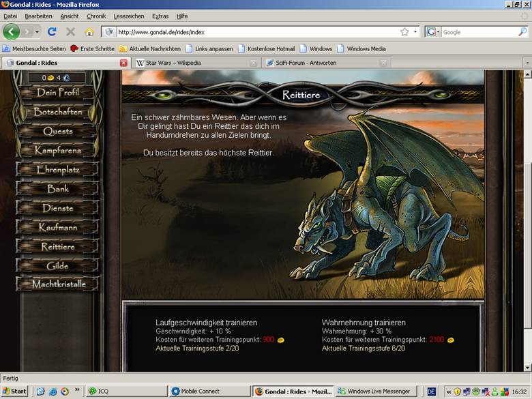This screenshot has height=399, width=532.
Task: Click the home icon in the navigation toolbar
Action: [x=89, y=31]
